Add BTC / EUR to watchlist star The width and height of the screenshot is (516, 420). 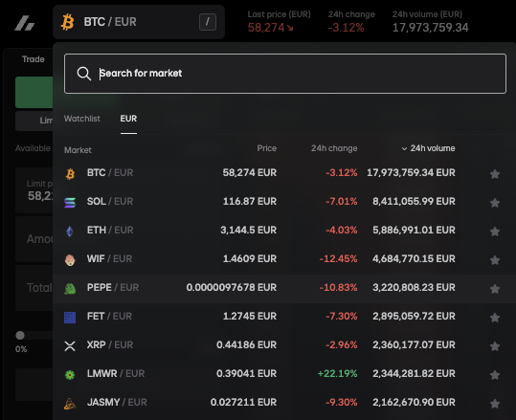tap(495, 174)
